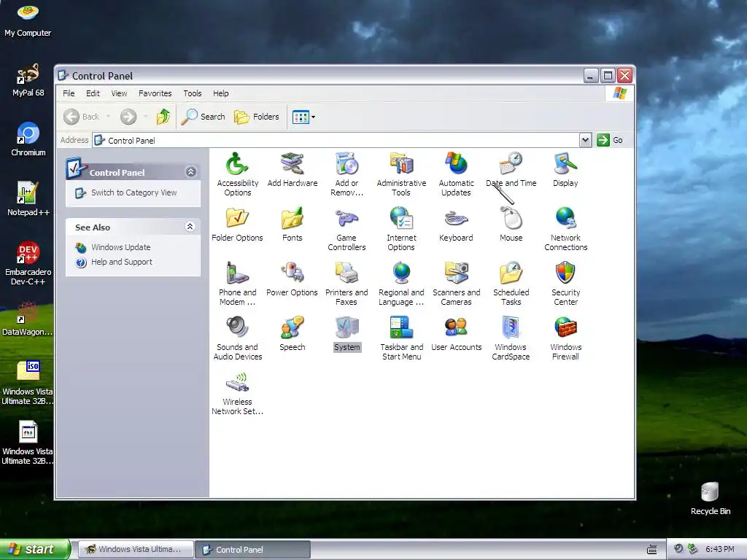Open Sounds and Audio Devices icon
The image size is (747, 560).
pos(237,338)
